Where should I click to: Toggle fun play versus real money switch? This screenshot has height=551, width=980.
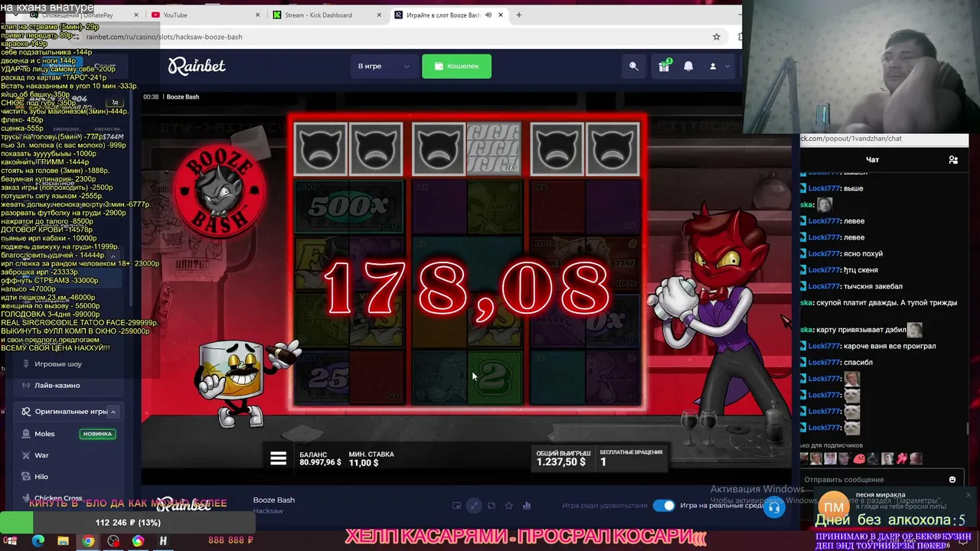pos(664,505)
